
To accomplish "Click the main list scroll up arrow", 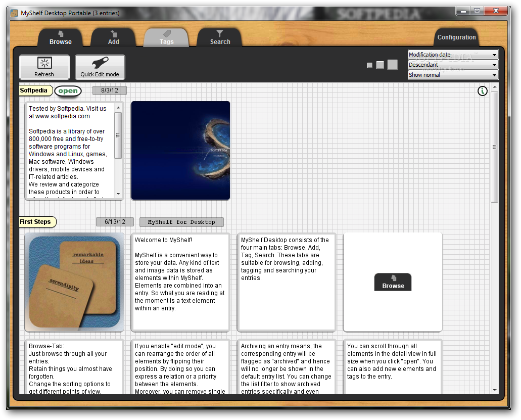I will pos(495,87).
